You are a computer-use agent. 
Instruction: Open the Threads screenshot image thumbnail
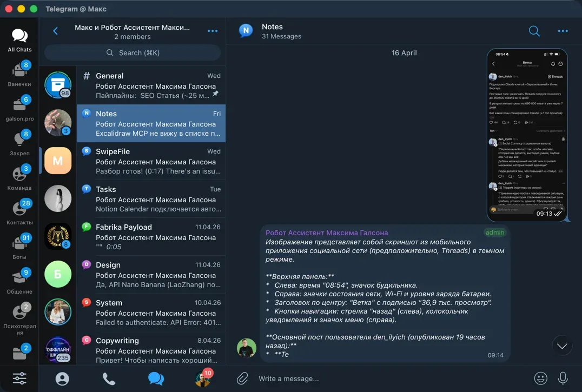[527, 135]
